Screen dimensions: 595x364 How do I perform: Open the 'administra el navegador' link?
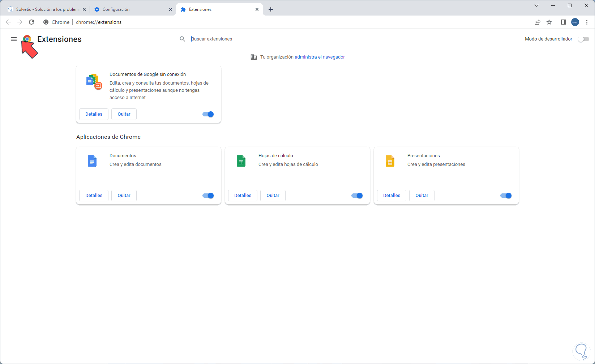tap(320, 57)
